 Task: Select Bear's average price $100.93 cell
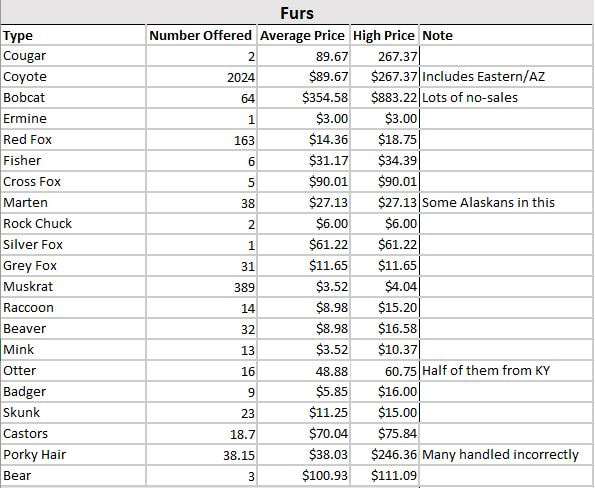303,475
